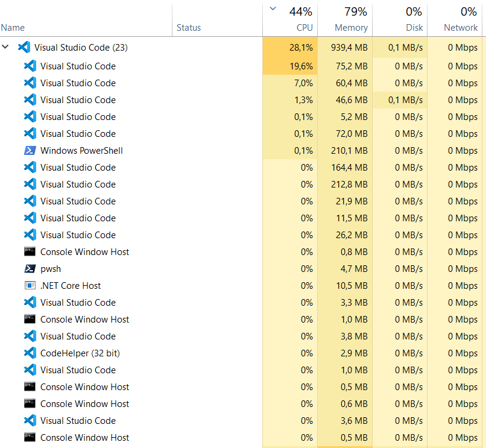The width and height of the screenshot is (486, 448).
Task: Click the VS Code icon with 21,9 MB memory
Action: pyautogui.click(x=30, y=201)
